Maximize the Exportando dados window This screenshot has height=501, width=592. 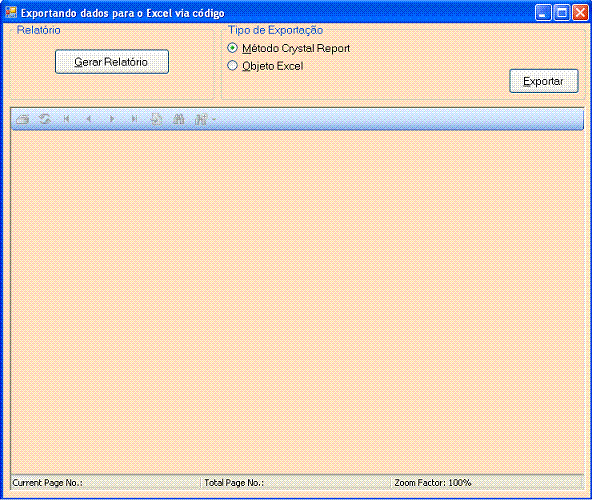tap(562, 13)
